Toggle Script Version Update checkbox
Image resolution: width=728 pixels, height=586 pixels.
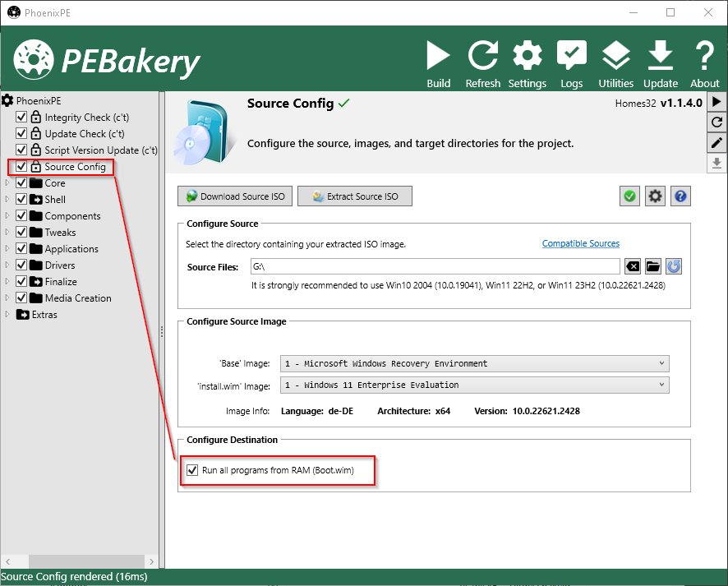coord(21,150)
